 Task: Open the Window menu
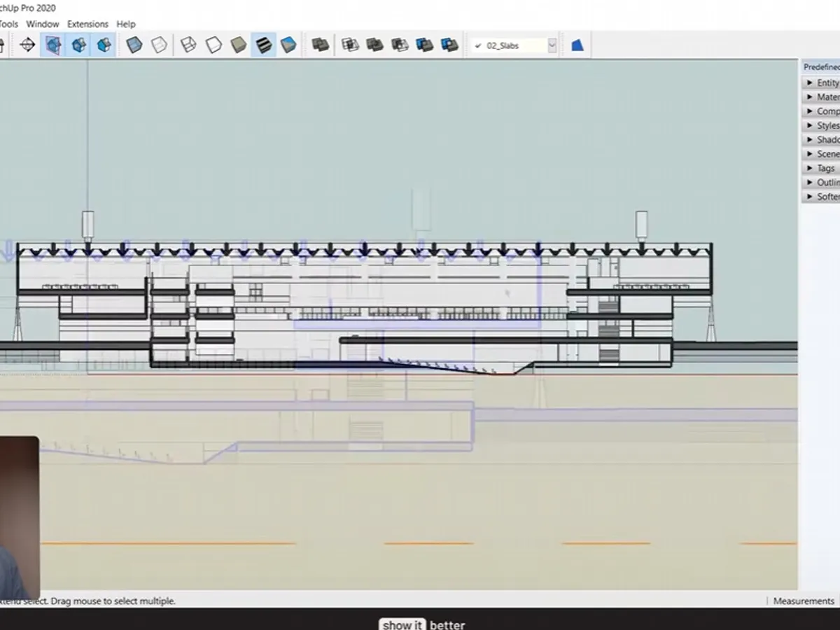(x=43, y=23)
